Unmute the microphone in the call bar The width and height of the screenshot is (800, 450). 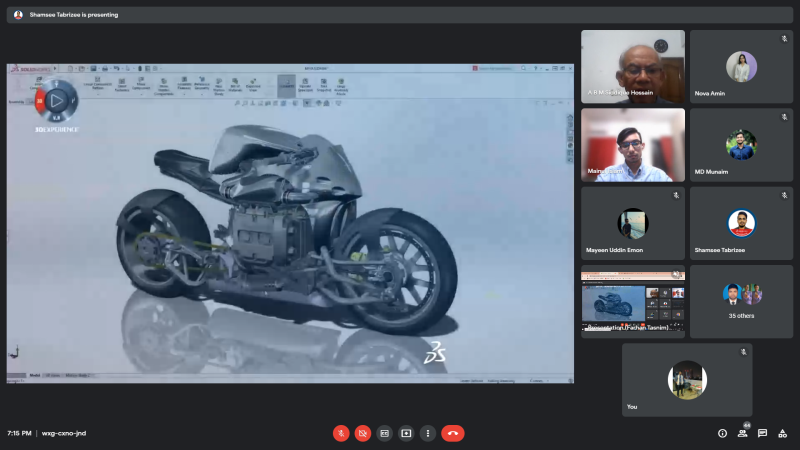coord(341,433)
